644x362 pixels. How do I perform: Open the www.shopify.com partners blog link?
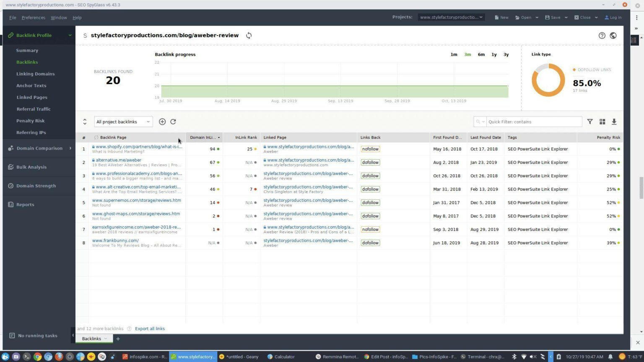(x=139, y=147)
